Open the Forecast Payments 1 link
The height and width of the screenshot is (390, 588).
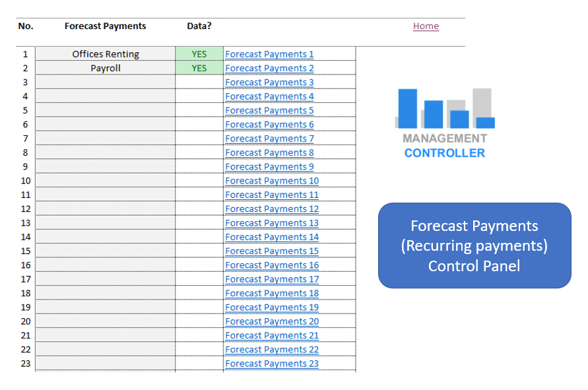(269, 54)
